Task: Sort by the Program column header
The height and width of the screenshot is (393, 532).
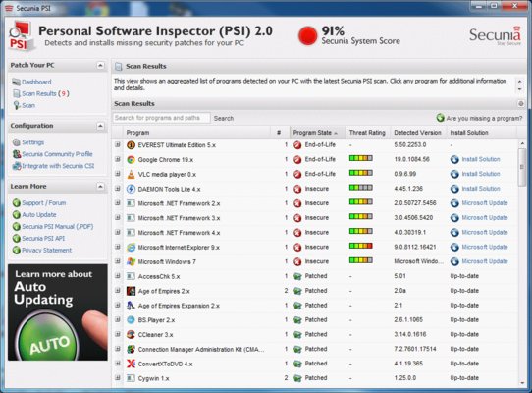Action: coord(196,133)
